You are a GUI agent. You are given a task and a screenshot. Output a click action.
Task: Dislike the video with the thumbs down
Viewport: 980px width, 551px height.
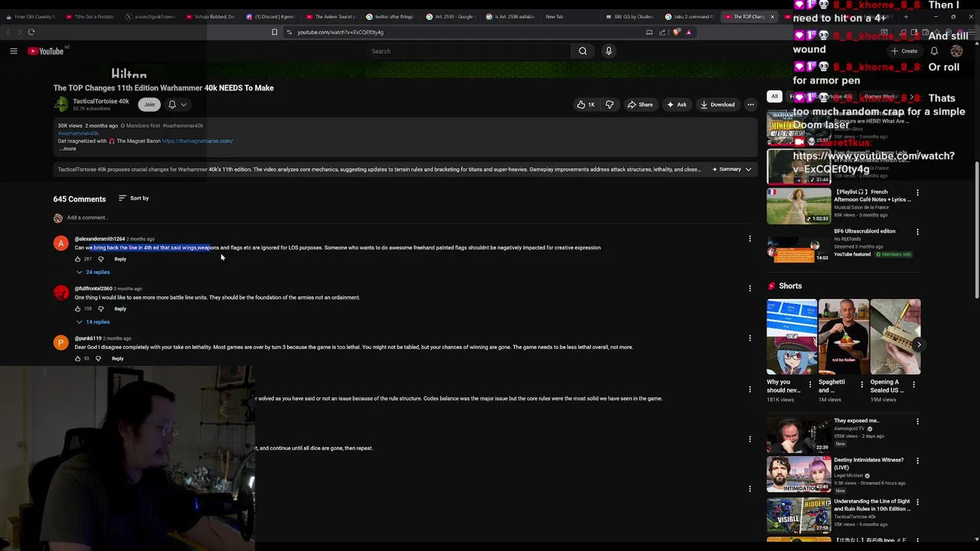click(x=609, y=105)
